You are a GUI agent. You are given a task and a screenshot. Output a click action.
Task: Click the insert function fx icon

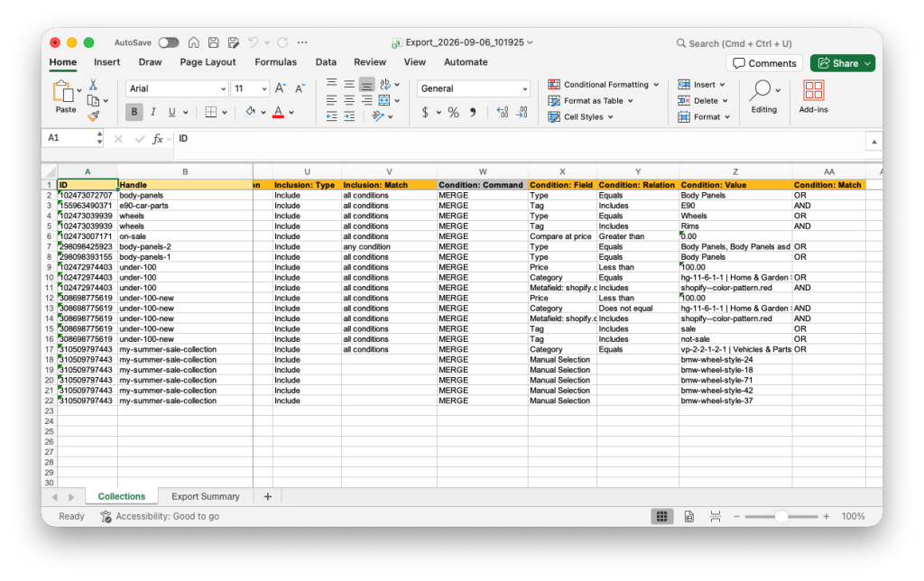157,138
